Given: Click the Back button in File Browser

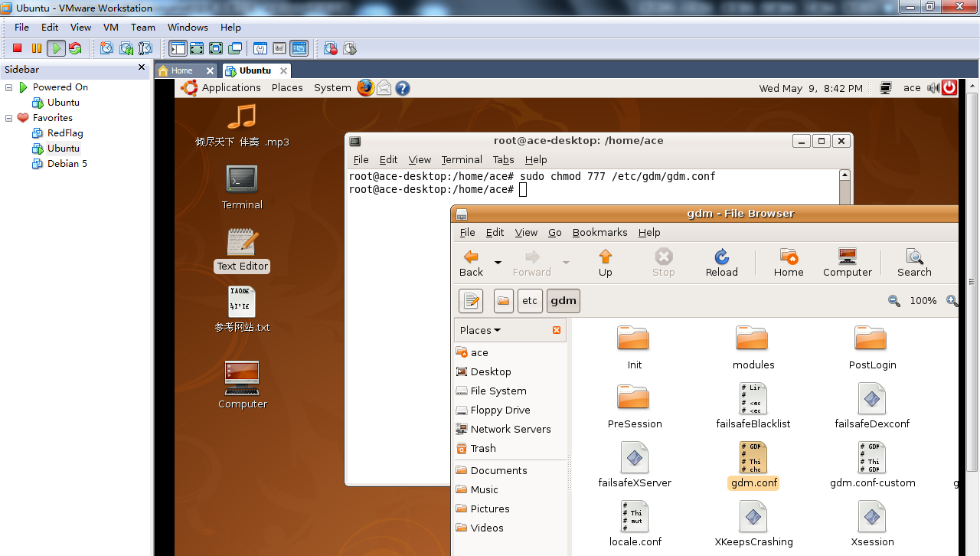Looking at the screenshot, I should [471, 263].
